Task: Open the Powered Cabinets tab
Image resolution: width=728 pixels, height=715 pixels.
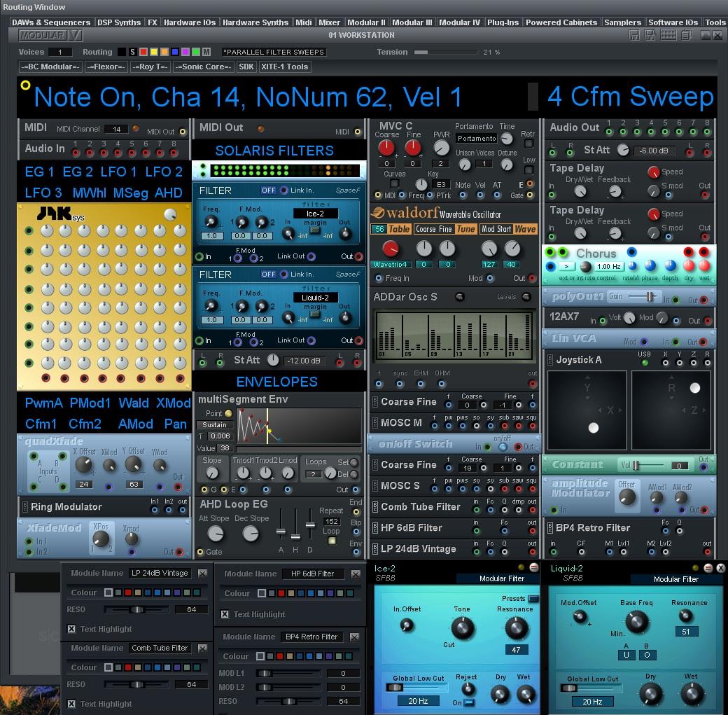Action: 561,22
